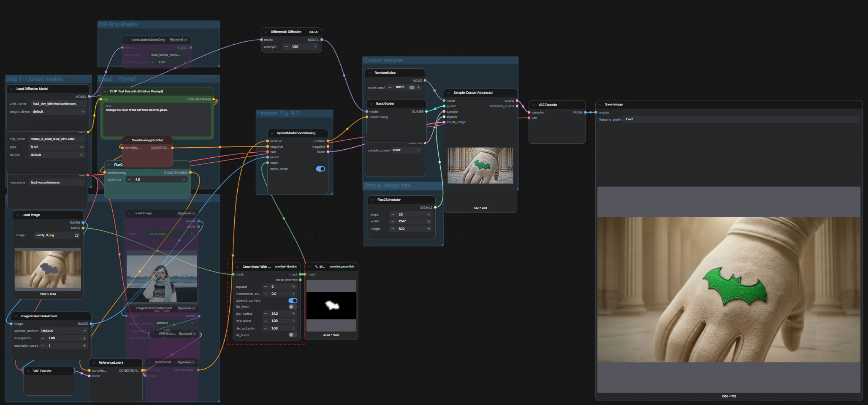Increase incremental_expandrate value
Image resolution: width=868 pixels, height=405 pixels.
pos(294,294)
